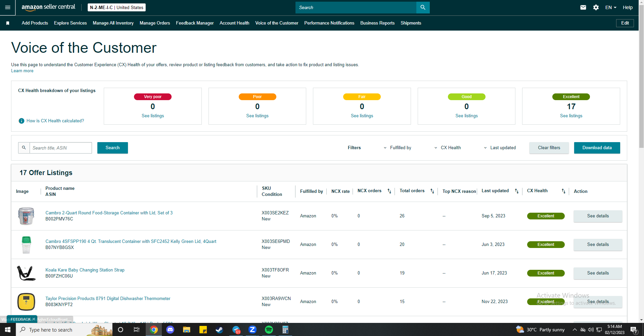Open 'How is CX Health calculated?' link

[55, 121]
